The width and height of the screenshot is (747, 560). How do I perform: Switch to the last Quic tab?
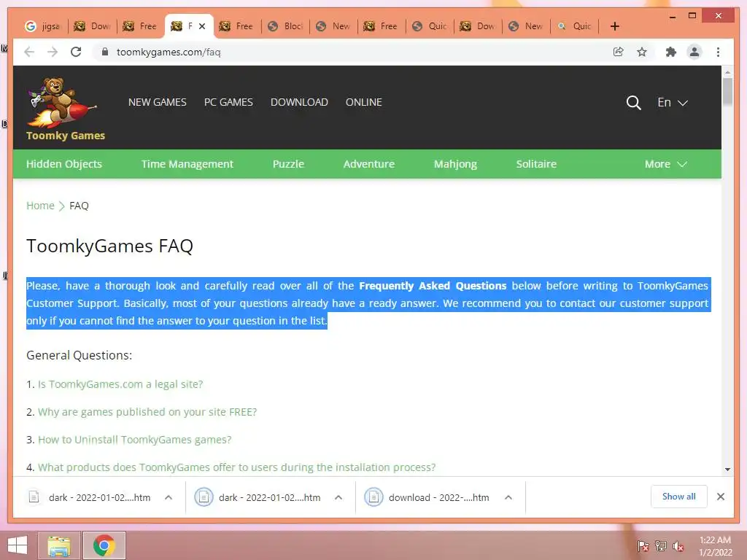(575, 26)
